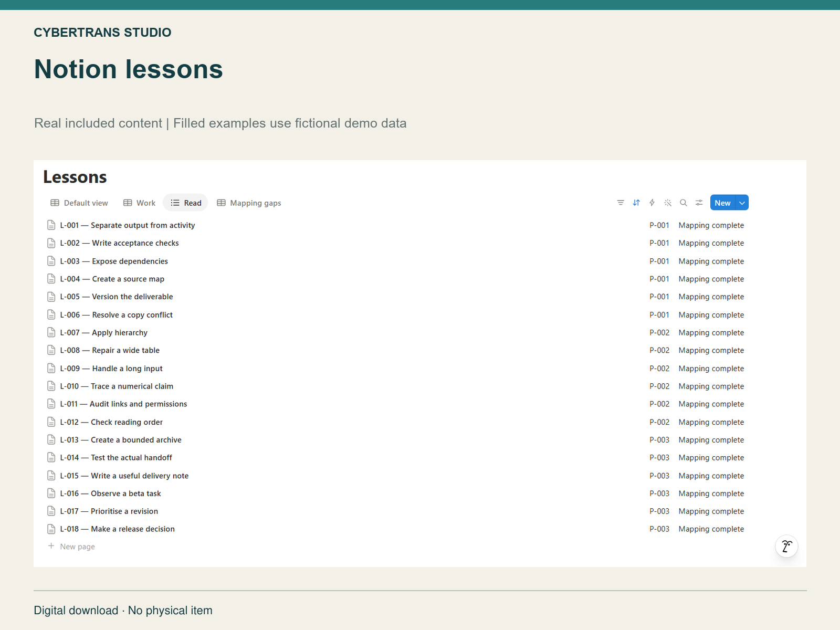
Task: Click the plus icon beside New page
Action: 51,546
